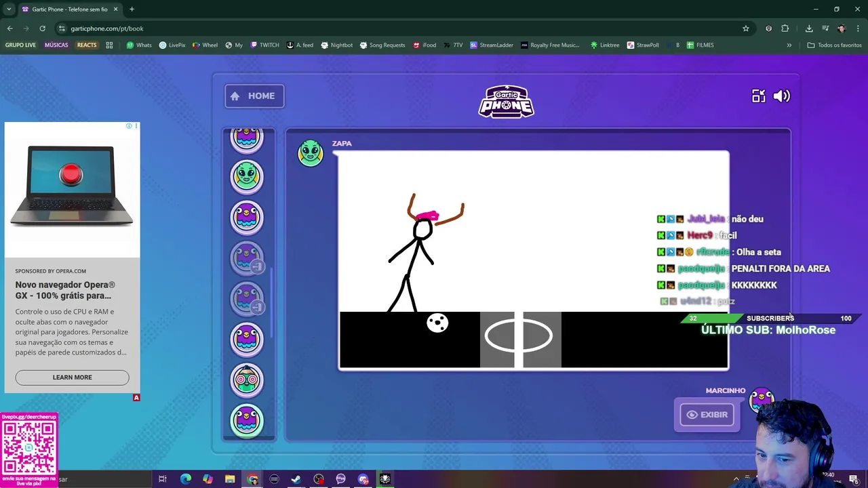The width and height of the screenshot is (868, 488).
Task: Click the red ad badge below the ad
Action: [x=136, y=398]
